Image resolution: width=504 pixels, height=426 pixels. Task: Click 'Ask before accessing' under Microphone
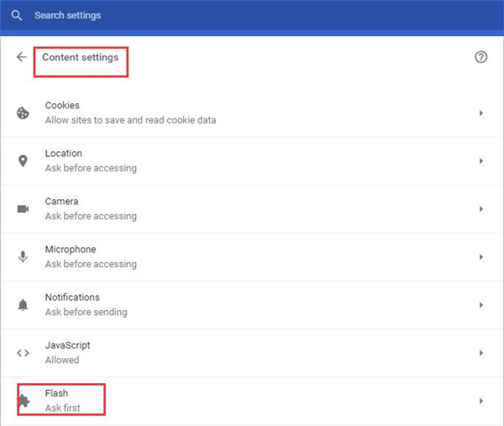(91, 264)
